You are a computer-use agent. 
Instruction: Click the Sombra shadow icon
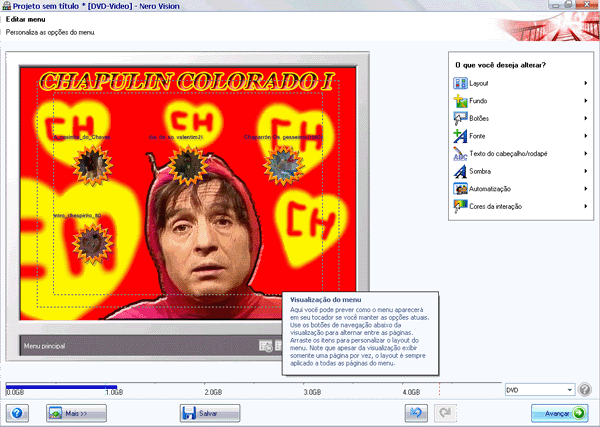pos(460,171)
